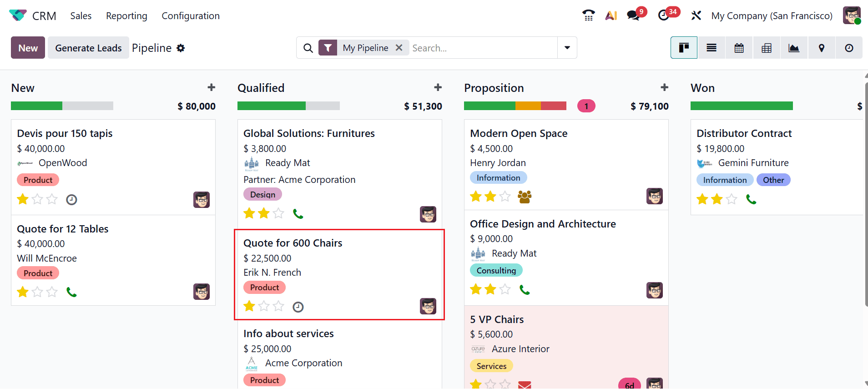This screenshot has height=389, width=868.
Task: Open the Configuration menu
Action: tap(191, 15)
